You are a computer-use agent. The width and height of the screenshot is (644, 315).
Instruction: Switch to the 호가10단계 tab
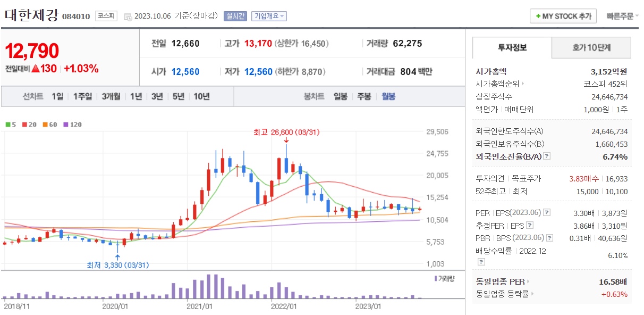[591, 47]
